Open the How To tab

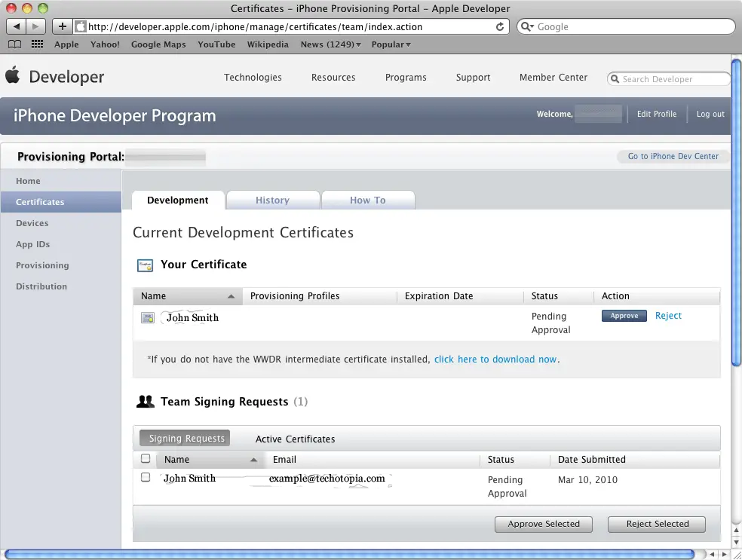[367, 200]
